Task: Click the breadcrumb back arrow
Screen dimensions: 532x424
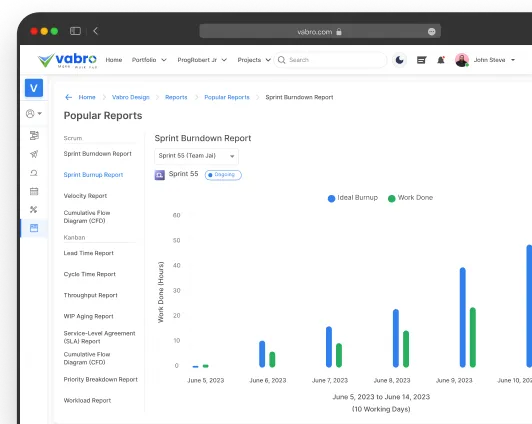Action: (69, 97)
